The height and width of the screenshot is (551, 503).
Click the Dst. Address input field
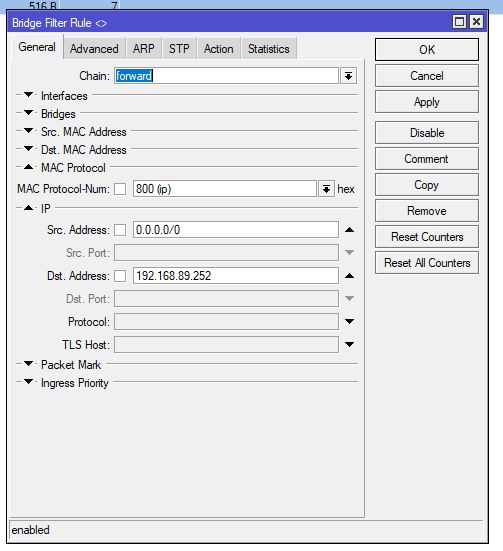[236, 276]
